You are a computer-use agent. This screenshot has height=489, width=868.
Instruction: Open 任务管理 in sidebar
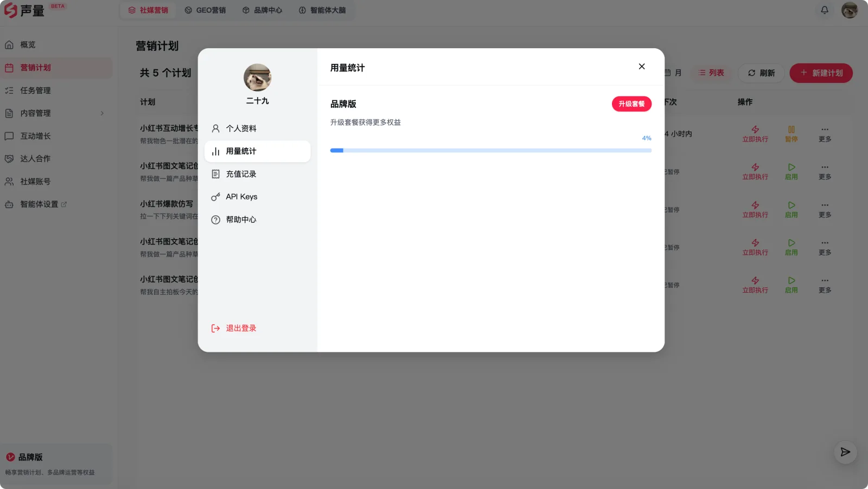(56, 91)
